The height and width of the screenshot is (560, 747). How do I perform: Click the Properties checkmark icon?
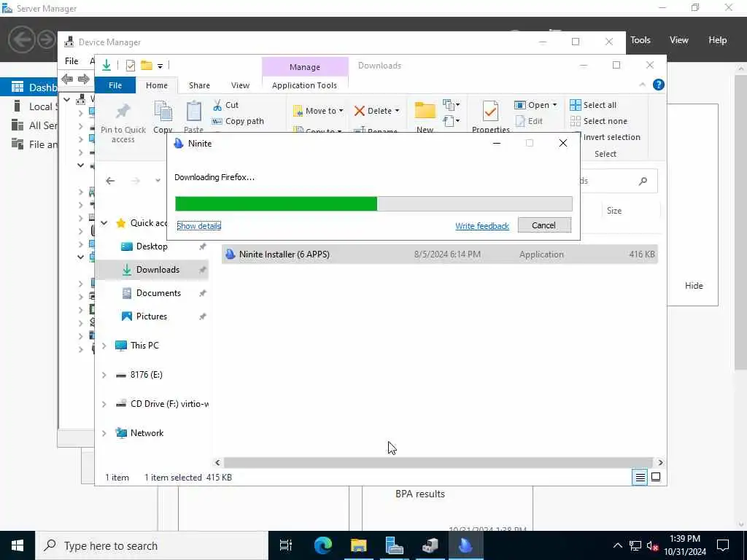click(x=490, y=112)
